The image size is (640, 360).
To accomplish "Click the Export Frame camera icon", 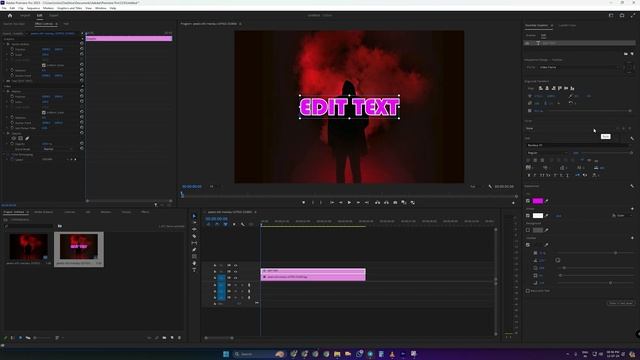I will pos(395,202).
